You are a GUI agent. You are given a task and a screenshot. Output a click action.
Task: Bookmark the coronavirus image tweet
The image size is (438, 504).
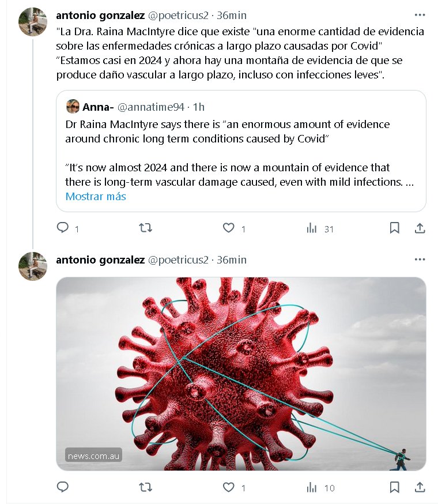[x=394, y=487]
